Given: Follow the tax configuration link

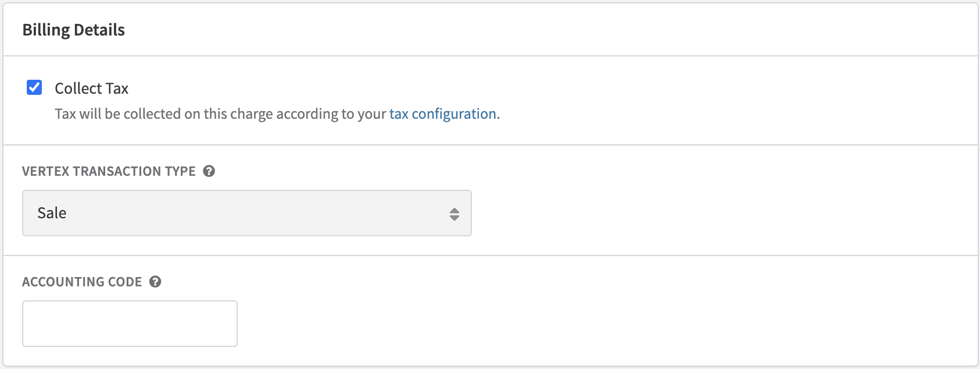Looking at the screenshot, I should (x=443, y=113).
